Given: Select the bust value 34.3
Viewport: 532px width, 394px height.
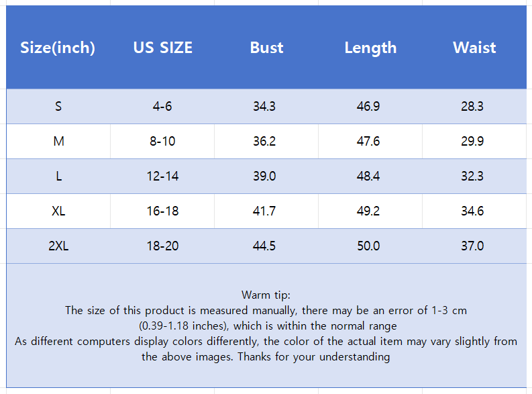Looking at the screenshot, I should pyautogui.click(x=264, y=106).
